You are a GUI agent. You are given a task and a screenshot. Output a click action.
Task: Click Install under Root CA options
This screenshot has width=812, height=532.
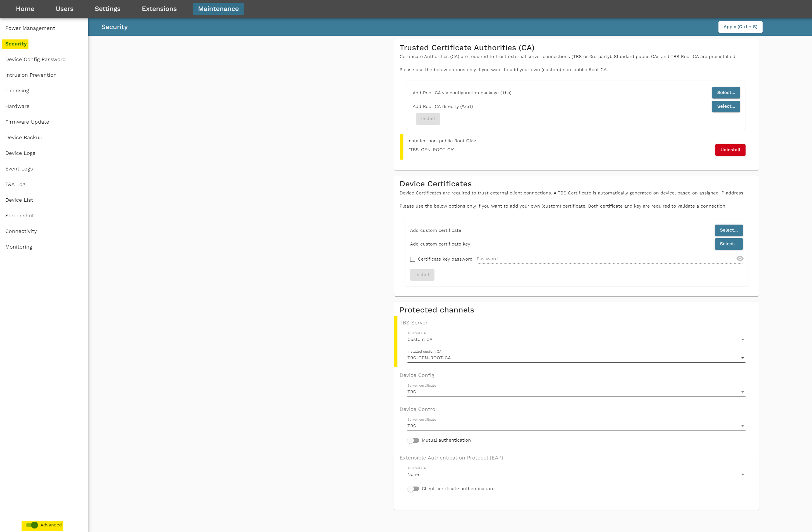(428, 119)
